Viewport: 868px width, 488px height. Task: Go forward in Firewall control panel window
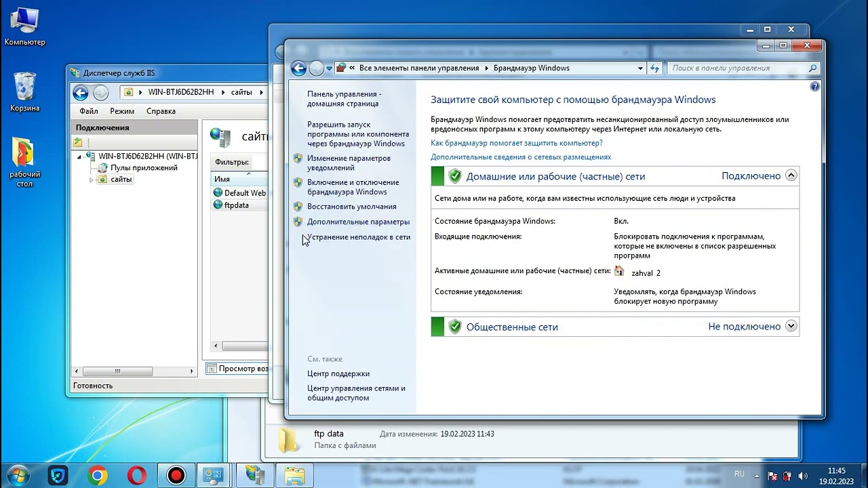click(x=317, y=68)
